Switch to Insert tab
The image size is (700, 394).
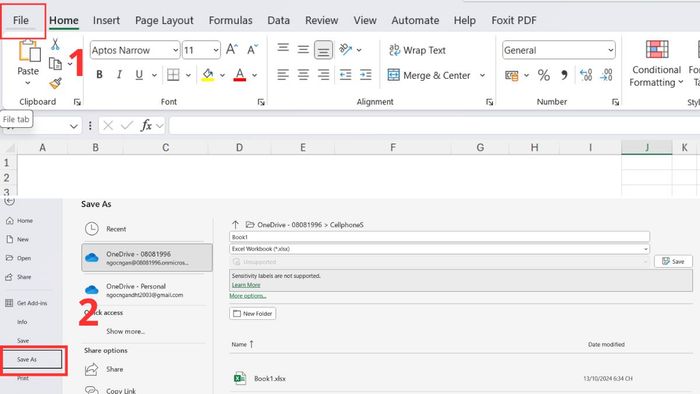[x=106, y=21]
